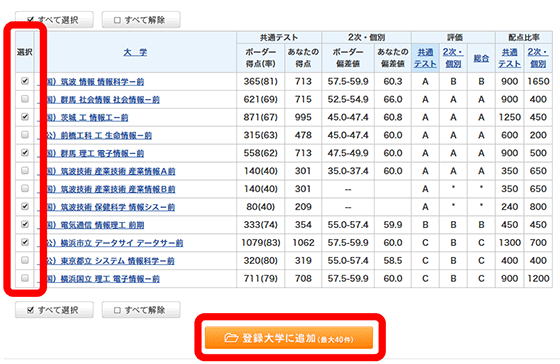
Task: Untick the checkbox for 電気通信 情報理工 前期
Action: click(x=25, y=224)
